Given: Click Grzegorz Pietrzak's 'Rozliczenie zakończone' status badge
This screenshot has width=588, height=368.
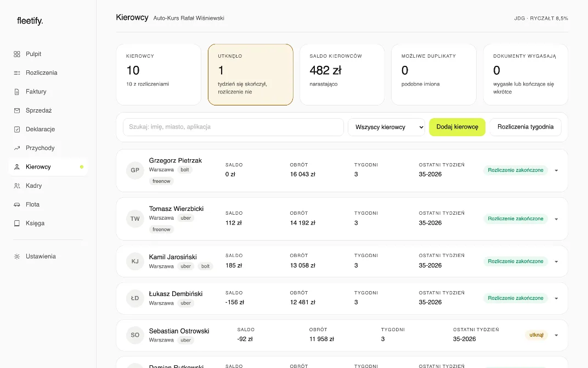Looking at the screenshot, I should 516,170.
